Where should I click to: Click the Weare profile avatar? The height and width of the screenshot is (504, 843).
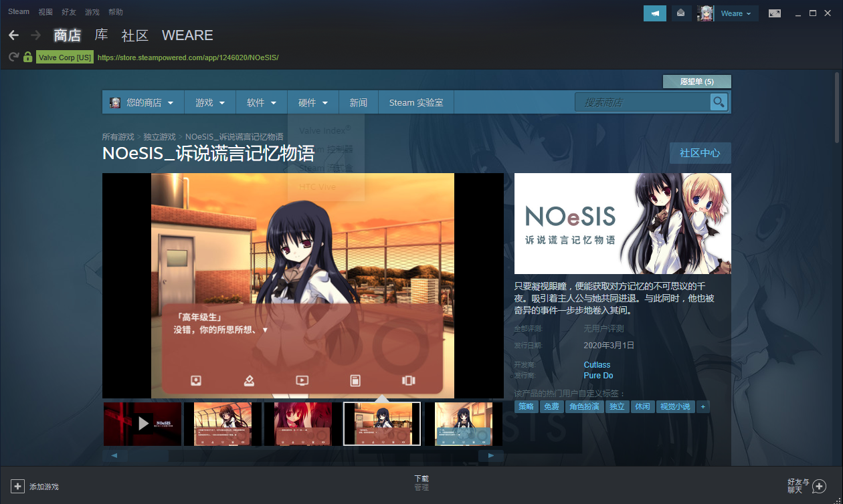pos(706,13)
